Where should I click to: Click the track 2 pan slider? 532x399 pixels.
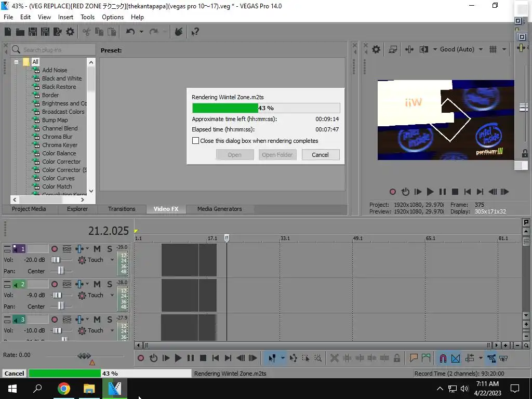point(61,307)
